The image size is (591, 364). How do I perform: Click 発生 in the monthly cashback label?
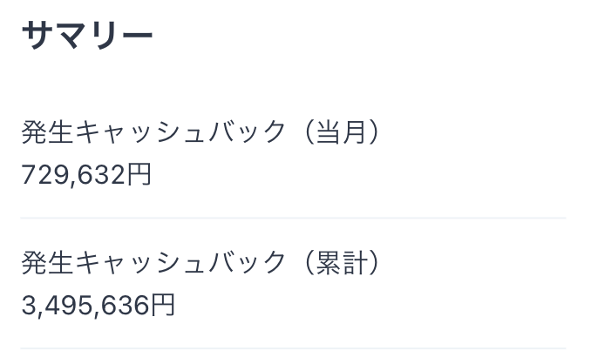(x=47, y=132)
